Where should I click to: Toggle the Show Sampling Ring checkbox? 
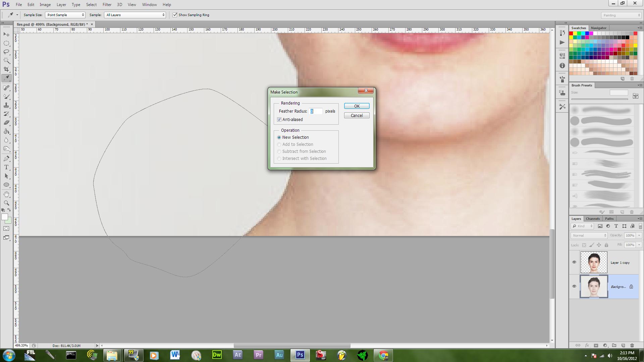[175, 15]
